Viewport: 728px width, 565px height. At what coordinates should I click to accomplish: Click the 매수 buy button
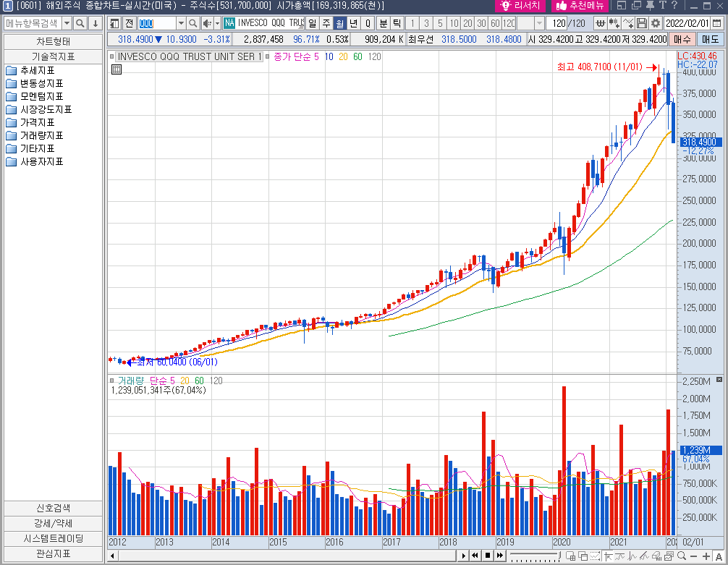682,40
